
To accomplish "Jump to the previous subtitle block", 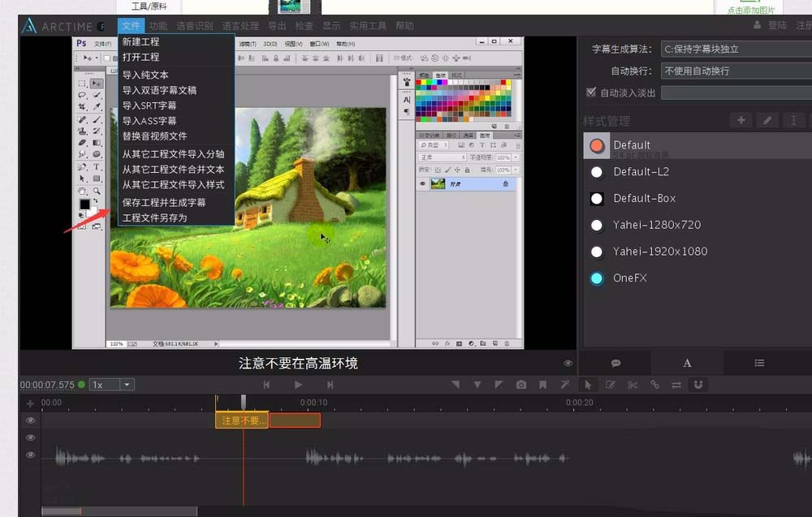I will click(x=266, y=385).
